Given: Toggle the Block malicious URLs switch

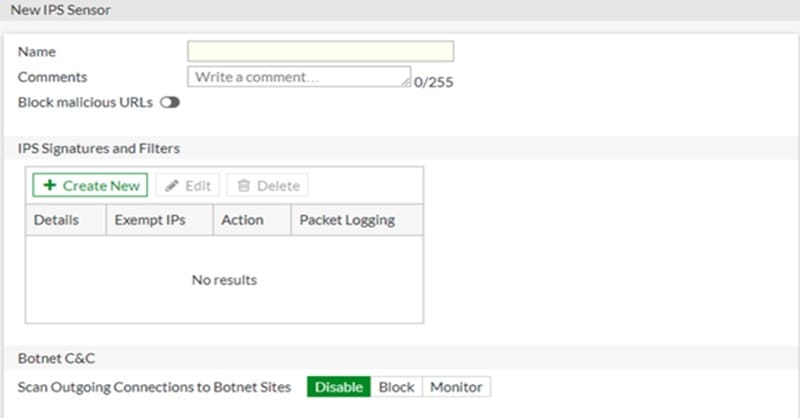Looking at the screenshot, I should tap(170, 103).
